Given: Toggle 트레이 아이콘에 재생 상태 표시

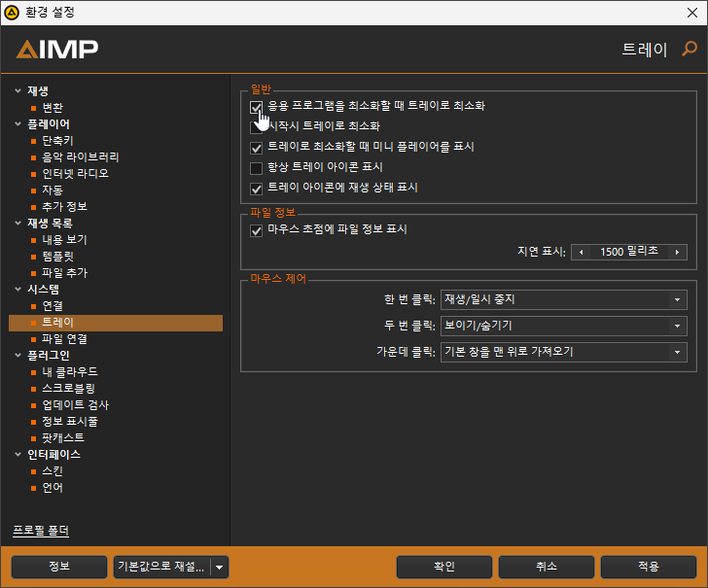Looking at the screenshot, I should tap(256, 189).
